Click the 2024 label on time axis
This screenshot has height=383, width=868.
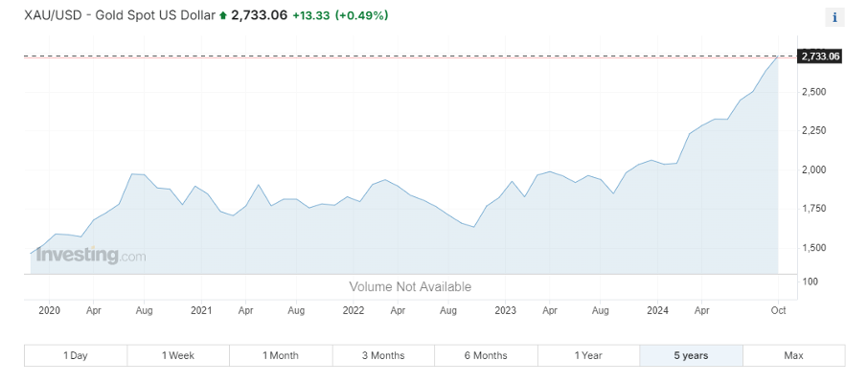657,310
